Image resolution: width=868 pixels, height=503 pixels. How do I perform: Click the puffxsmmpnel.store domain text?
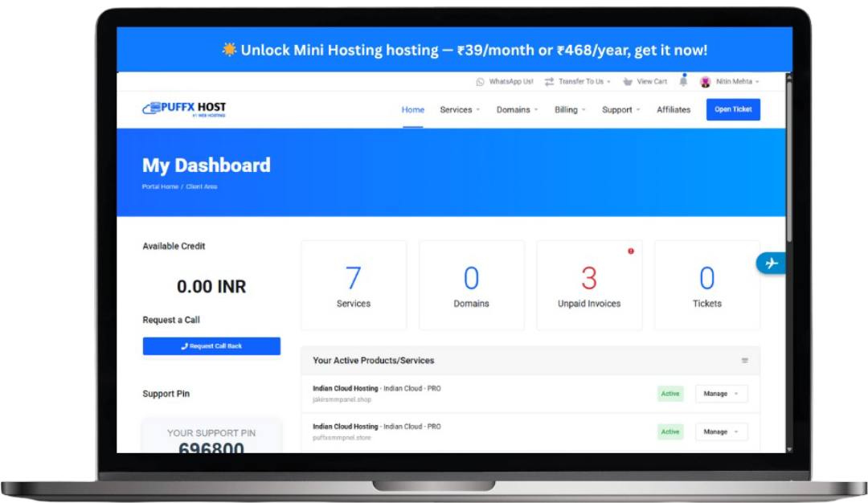(x=342, y=438)
